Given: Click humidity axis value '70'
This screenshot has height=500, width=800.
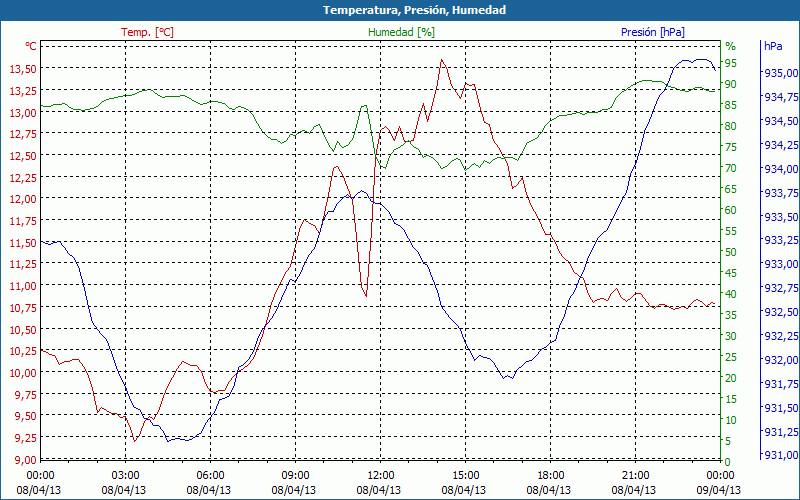Looking at the screenshot, I should point(731,168).
